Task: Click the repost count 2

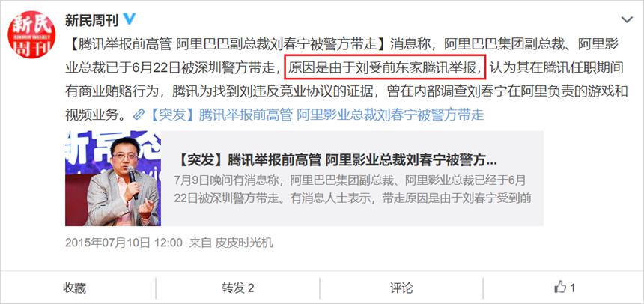Action: [x=251, y=288]
